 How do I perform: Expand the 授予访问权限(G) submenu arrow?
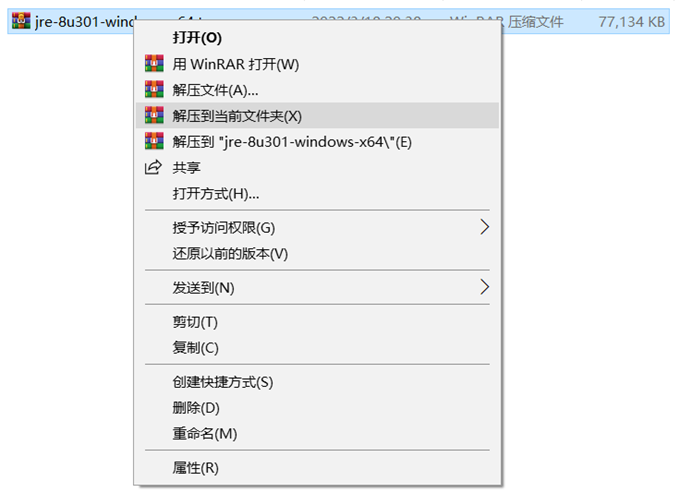(485, 227)
